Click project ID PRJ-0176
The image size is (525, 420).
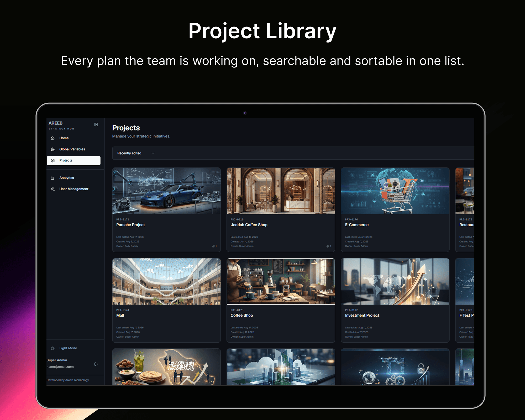351,219
